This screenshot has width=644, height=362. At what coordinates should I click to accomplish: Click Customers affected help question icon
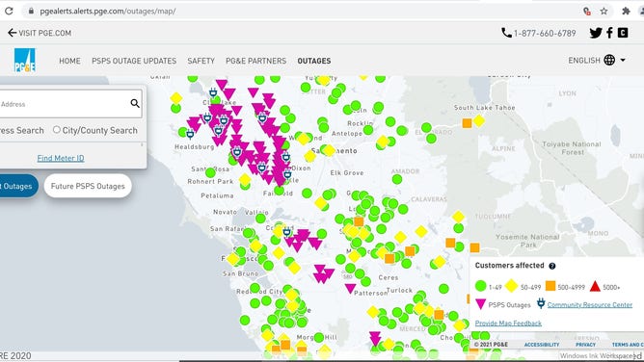(x=552, y=266)
